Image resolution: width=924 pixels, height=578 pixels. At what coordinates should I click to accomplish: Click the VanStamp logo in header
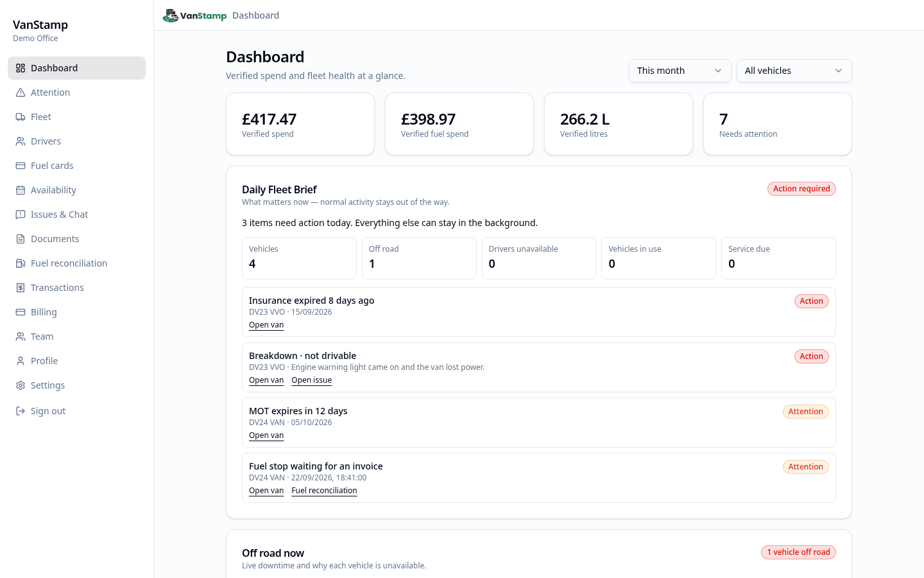pos(195,15)
